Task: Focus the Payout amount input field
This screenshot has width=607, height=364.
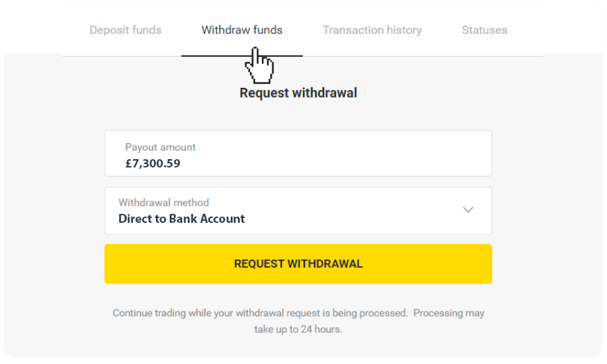Action: (x=298, y=154)
